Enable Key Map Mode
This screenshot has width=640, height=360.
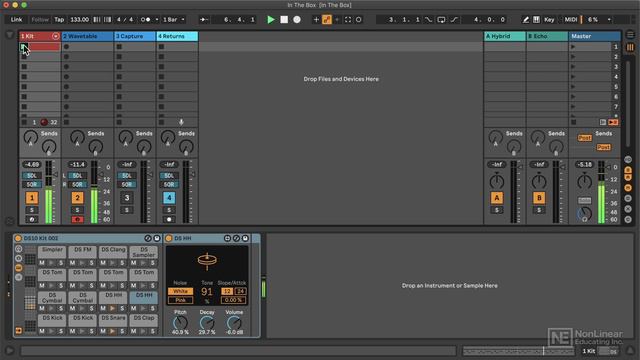click(x=549, y=20)
